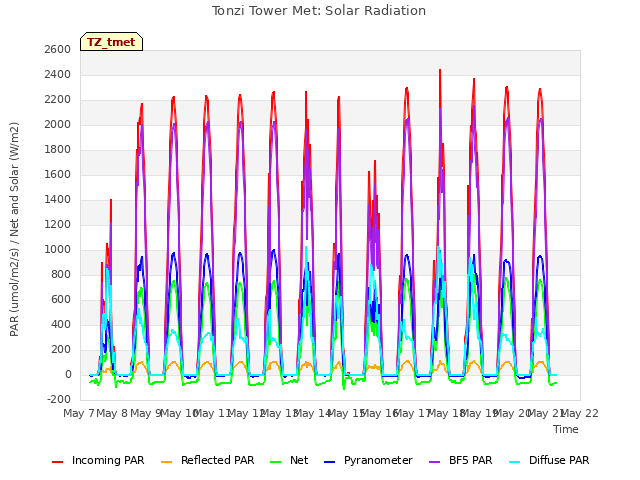Click the Time x-axis label
640x480 pixels.
(566, 429)
